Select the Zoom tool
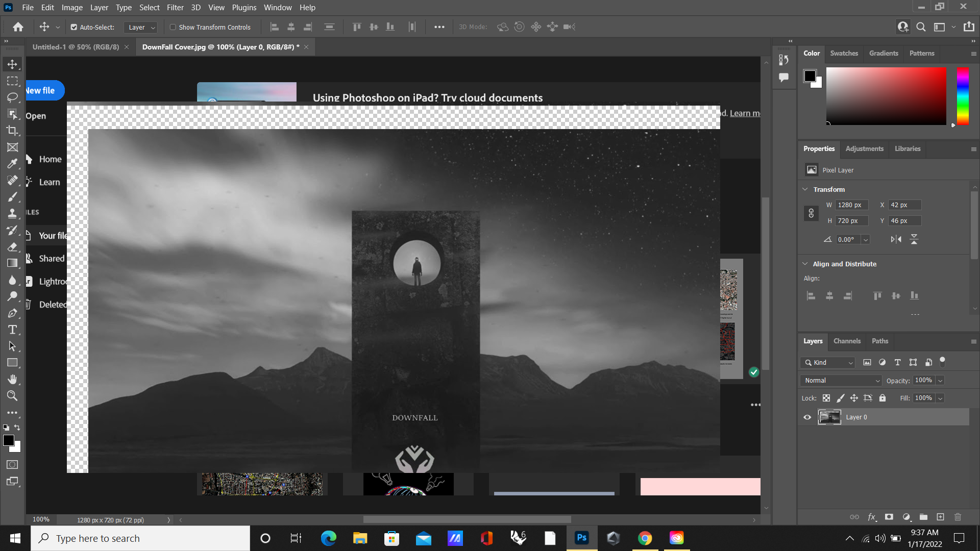 (x=13, y=395)
